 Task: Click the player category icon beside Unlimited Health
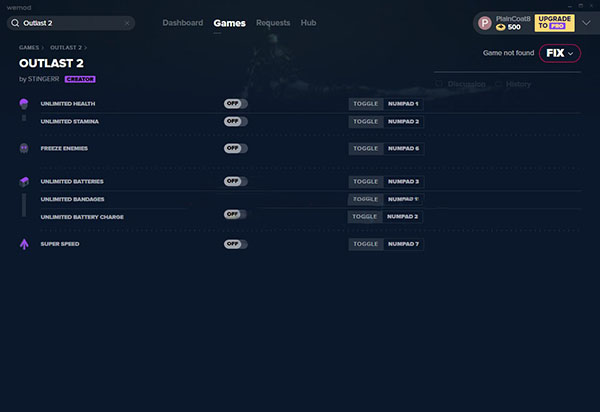click(x=24, y=103)
